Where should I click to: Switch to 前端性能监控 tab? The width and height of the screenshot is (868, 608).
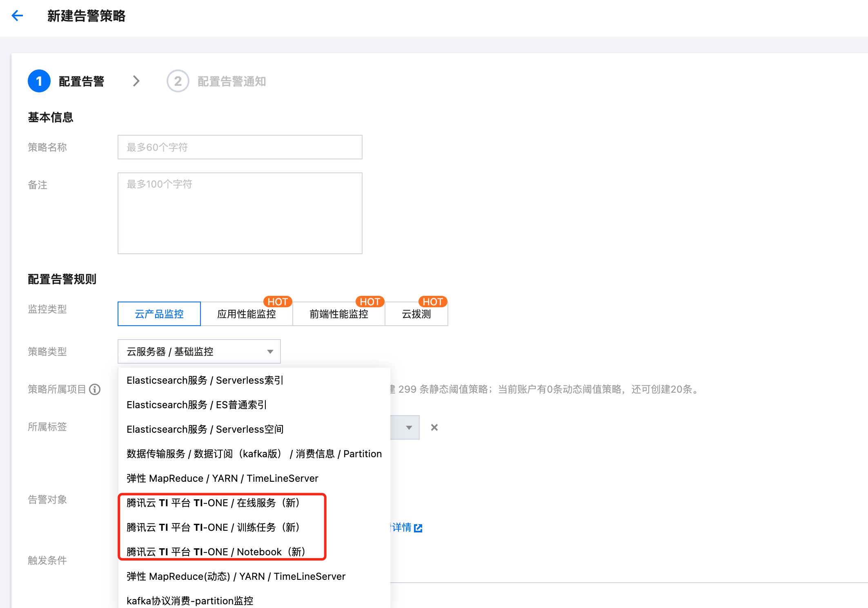click(339, 314)
